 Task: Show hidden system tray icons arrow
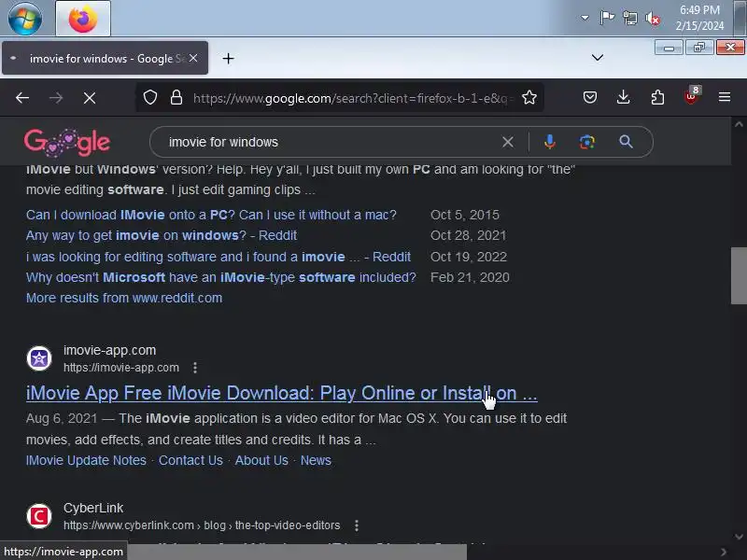(585, 18)
